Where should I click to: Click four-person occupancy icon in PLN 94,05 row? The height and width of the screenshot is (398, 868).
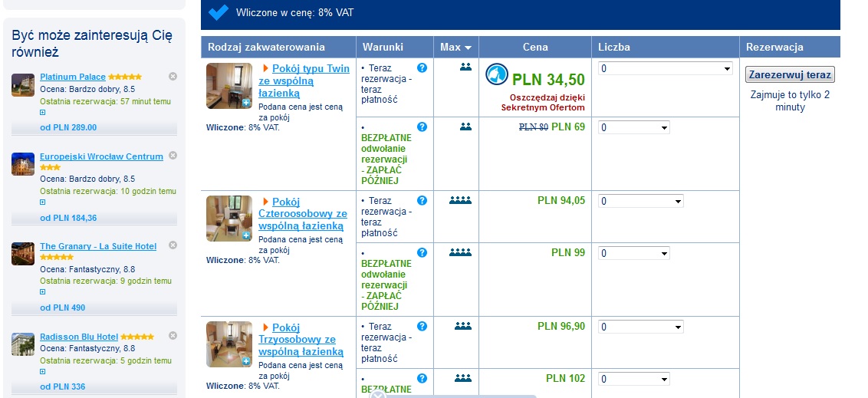tap(461, 200)
